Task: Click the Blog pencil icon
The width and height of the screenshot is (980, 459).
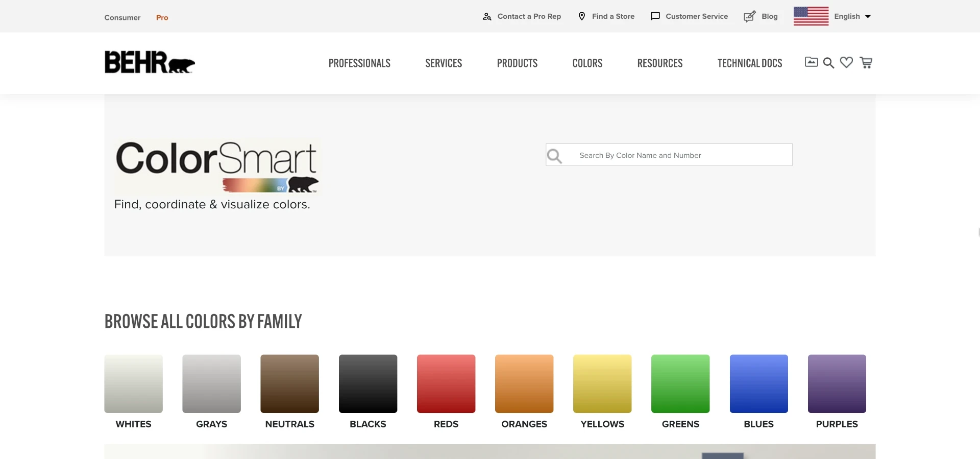Action: (x=749, y=16)
